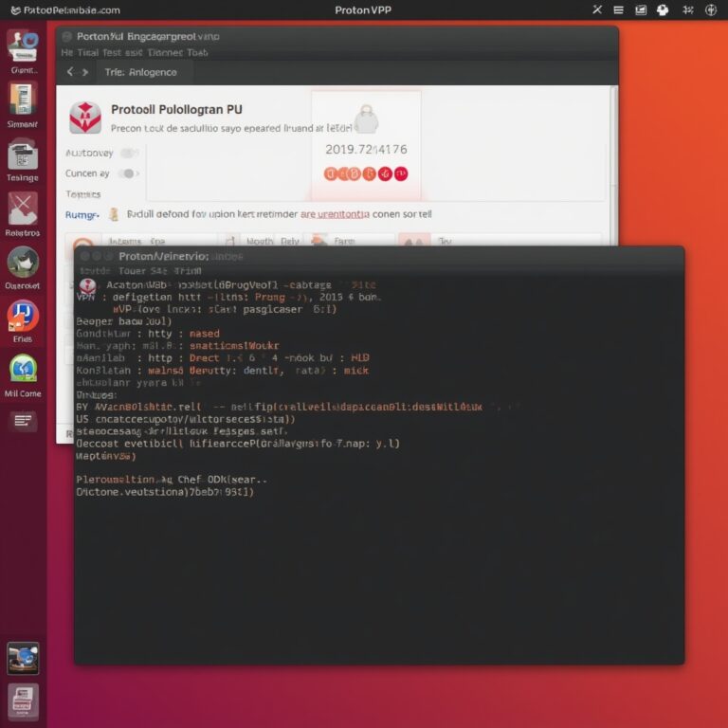Click the terminal line starting 'Dictone.veutstiona'

pyautogui.click(x=165, y=492)
